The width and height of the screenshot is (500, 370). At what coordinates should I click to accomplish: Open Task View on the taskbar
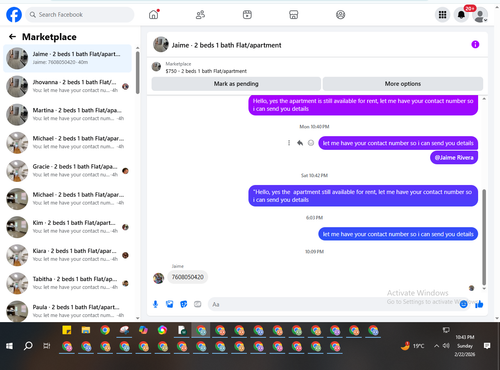[47, 346]
